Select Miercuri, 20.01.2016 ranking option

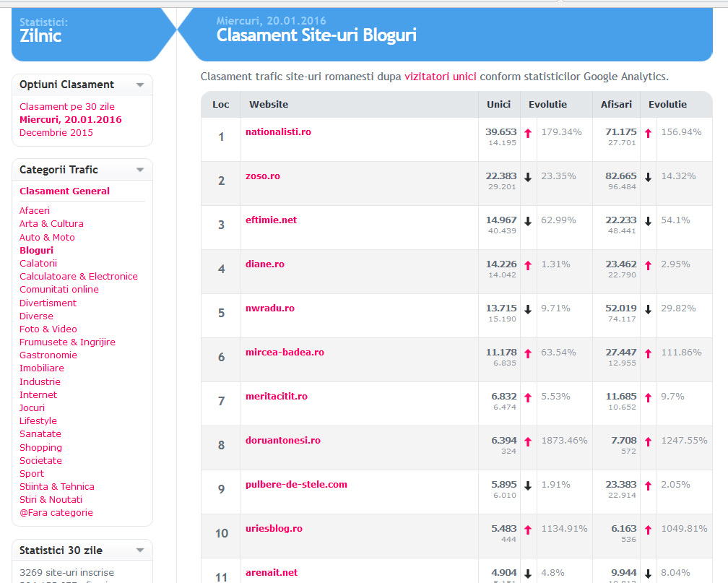coord(71,119)
